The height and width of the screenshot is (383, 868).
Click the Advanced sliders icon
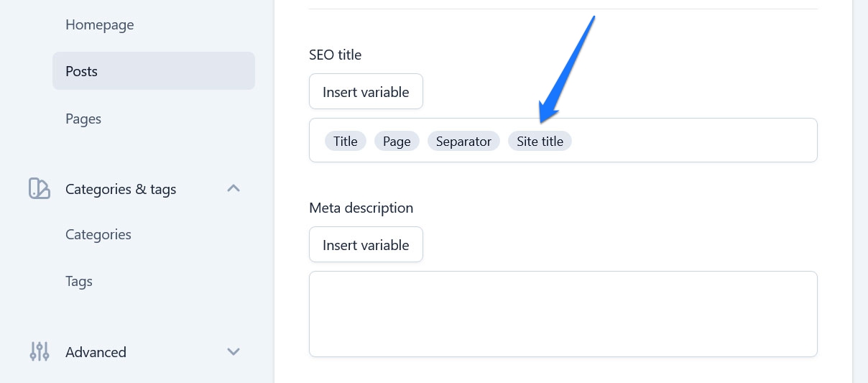point(40,352)
